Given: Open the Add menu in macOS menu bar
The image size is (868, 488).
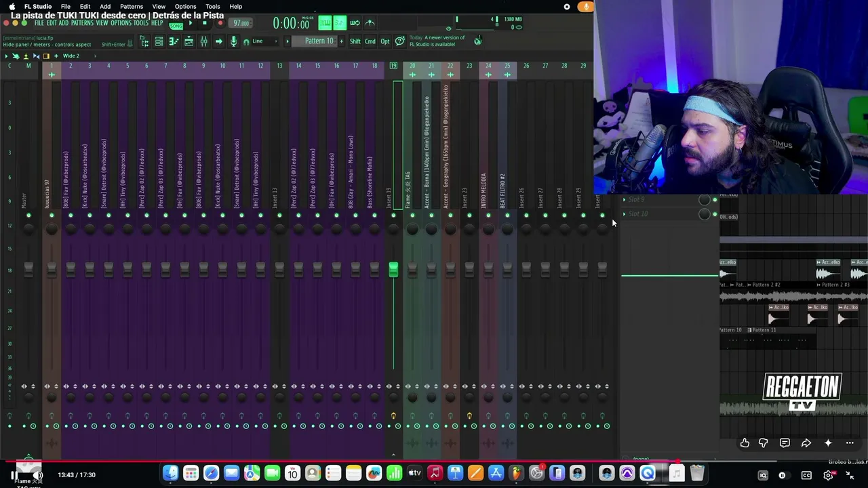Looking at the screenshot, I should [x=105, y=7].
